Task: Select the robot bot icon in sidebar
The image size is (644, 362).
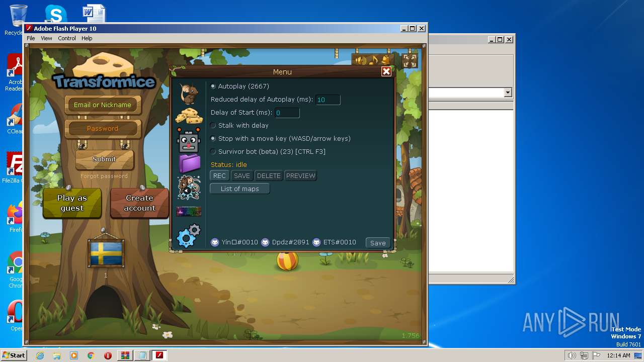Action: tap(189, 140)
